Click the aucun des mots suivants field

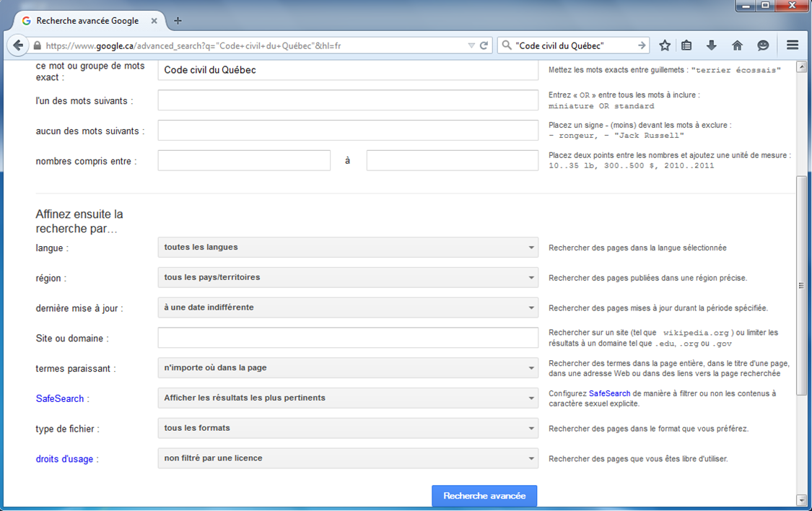tap(348, 131)
